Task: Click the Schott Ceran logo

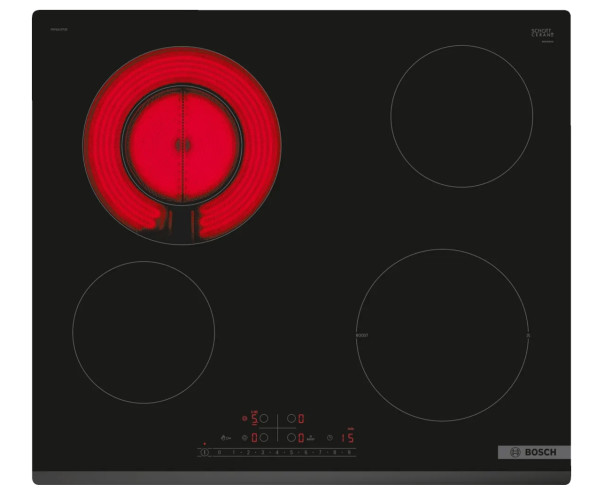Action: (542, 34)
